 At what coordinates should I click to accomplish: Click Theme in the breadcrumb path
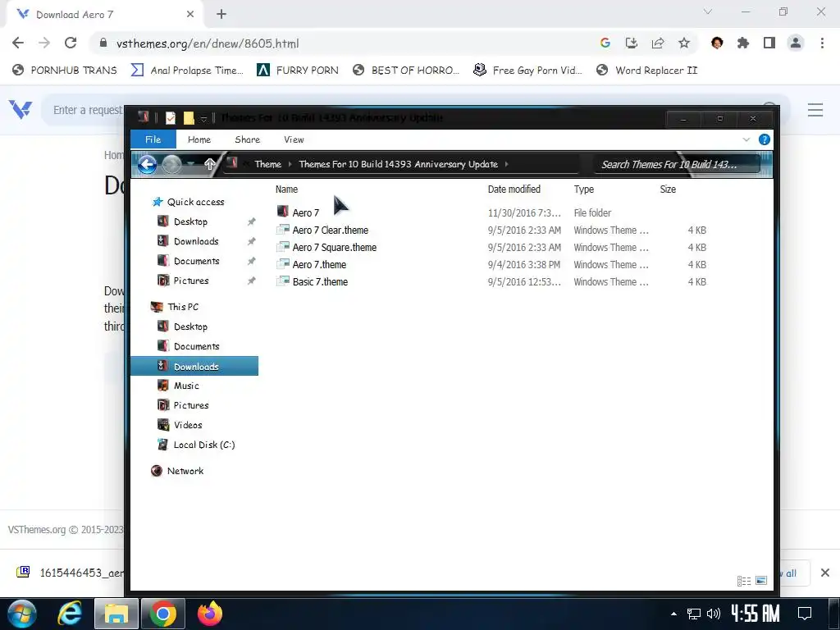point(267,164)
